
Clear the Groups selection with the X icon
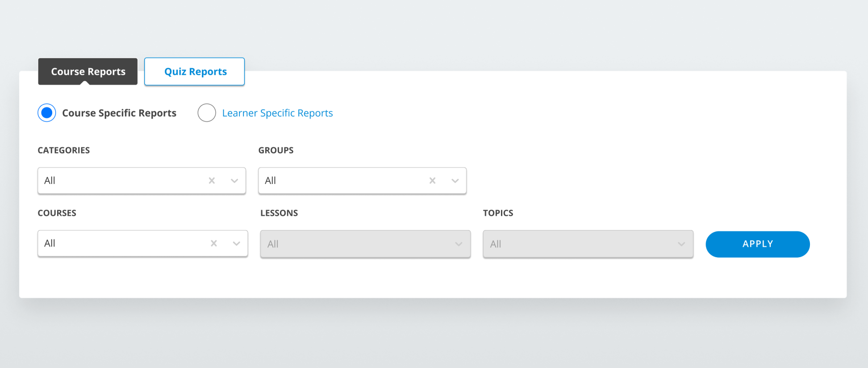pos(432,180)
